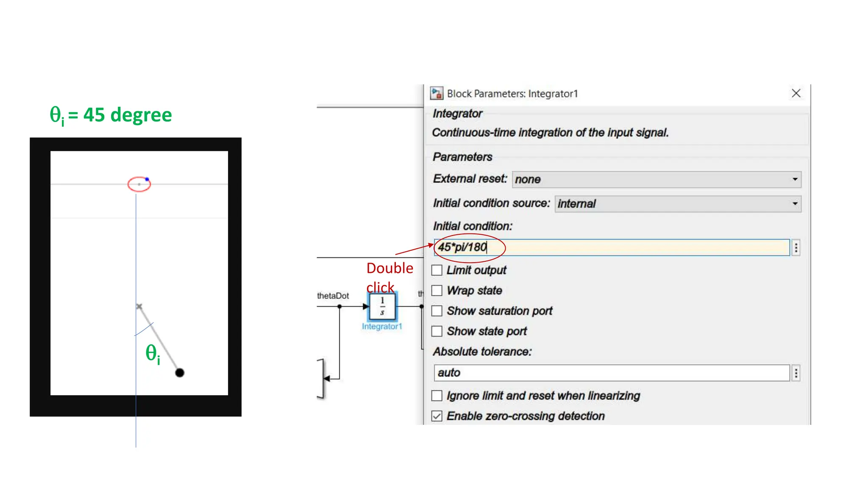Click the red ellipse pivot marker
Image resolution: width=868 pixels, height=488 pixels.
[x=139, y=184]
